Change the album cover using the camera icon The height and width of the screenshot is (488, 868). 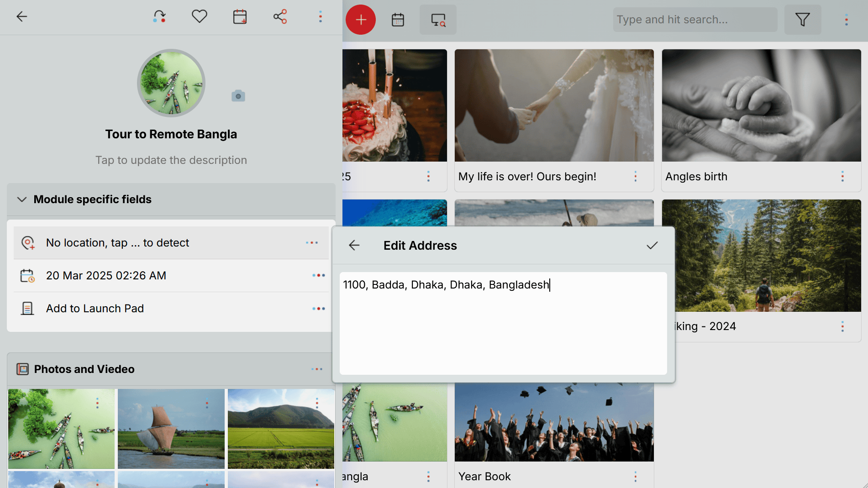238,95
